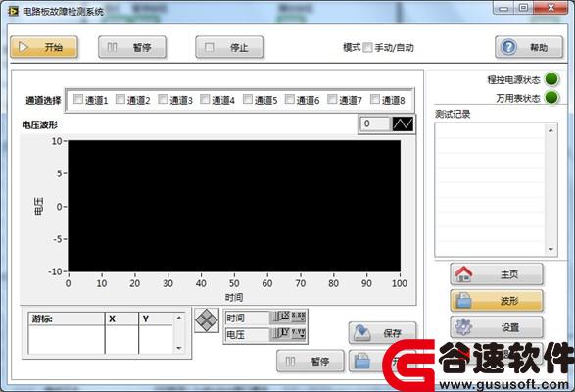This screenshot has width=575, height=392.
Task: Enable the 通道5 checkbox
Action: pos(248,99)
